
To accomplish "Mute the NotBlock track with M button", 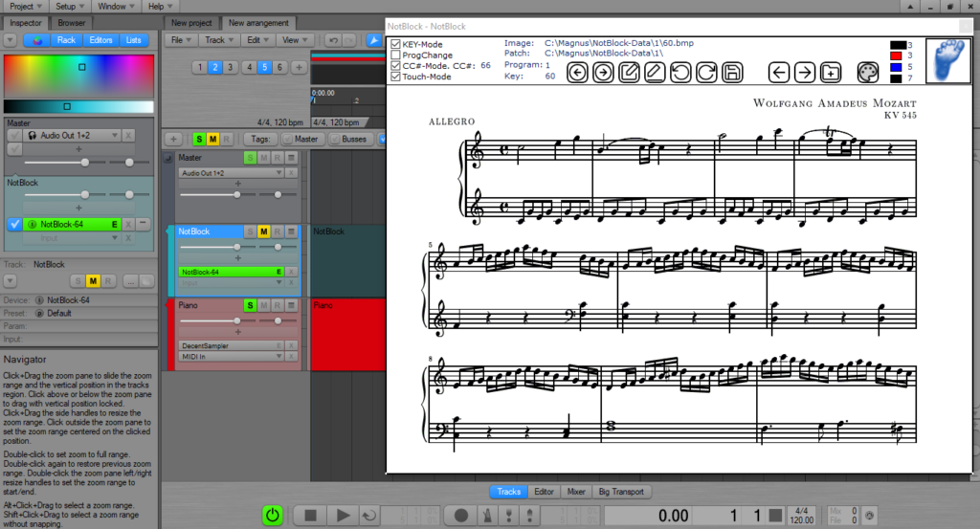I will pos(264,231).
